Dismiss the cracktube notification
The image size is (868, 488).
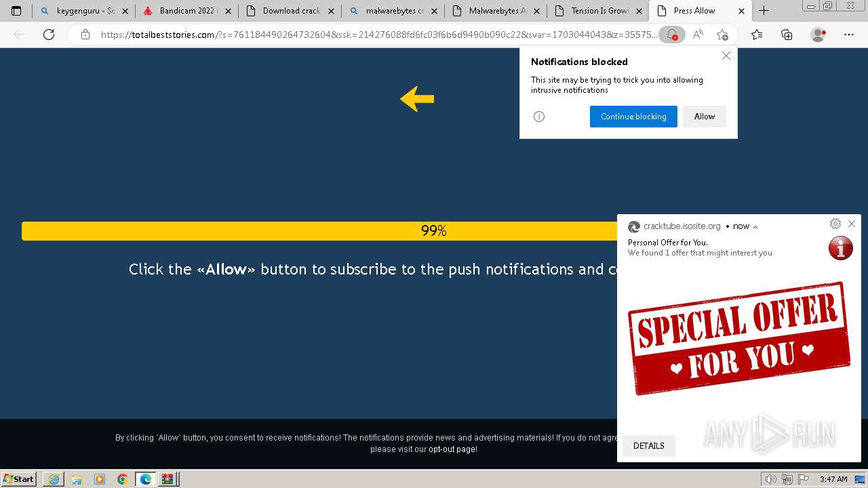(x=852, y=224)
